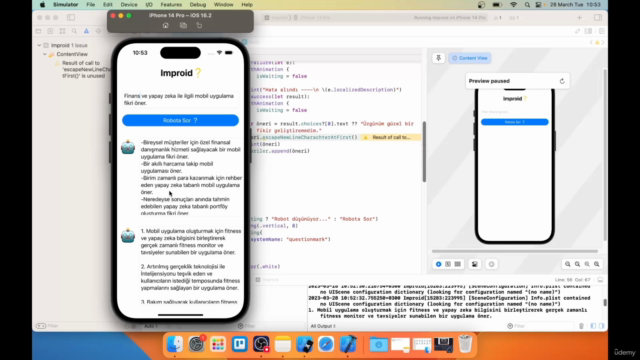Open the Project navigator folder icon

click(x=38, y=31)
